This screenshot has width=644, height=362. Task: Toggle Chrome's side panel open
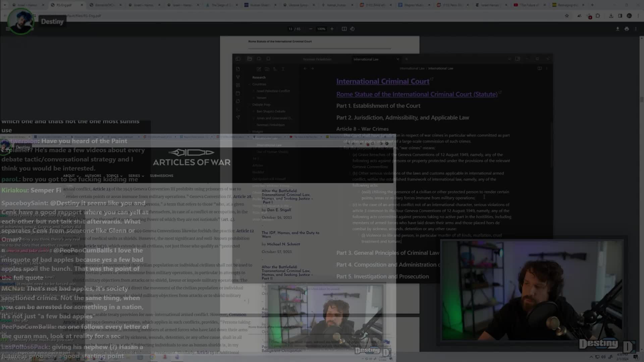coord(620,16)
